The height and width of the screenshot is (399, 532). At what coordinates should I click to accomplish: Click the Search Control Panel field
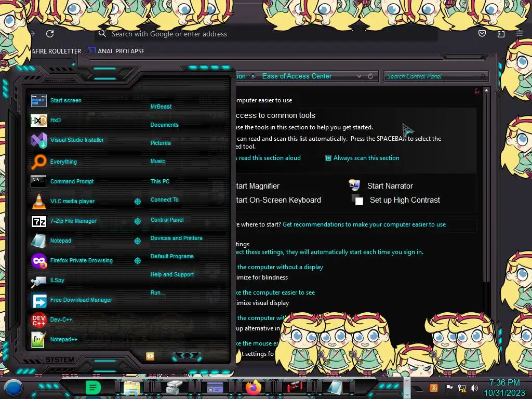coord(436,76)
